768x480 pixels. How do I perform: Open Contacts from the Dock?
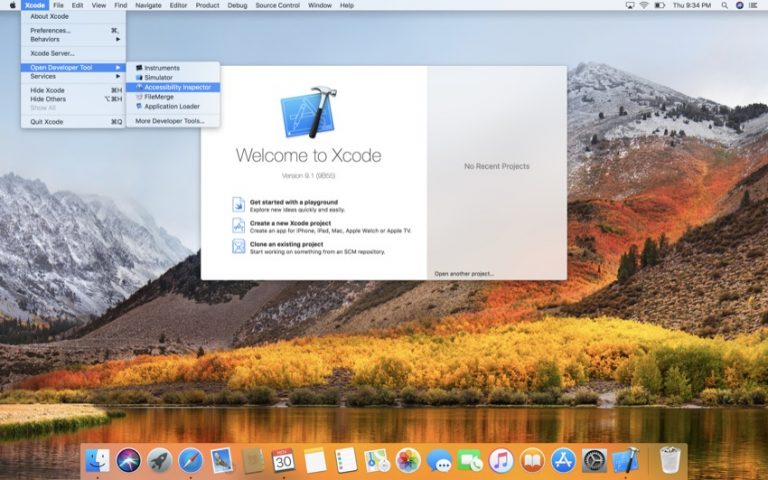pos(253,461)
